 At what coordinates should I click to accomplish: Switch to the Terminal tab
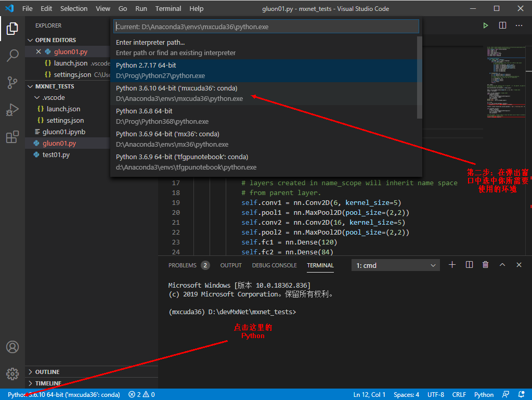pos(320,265)
